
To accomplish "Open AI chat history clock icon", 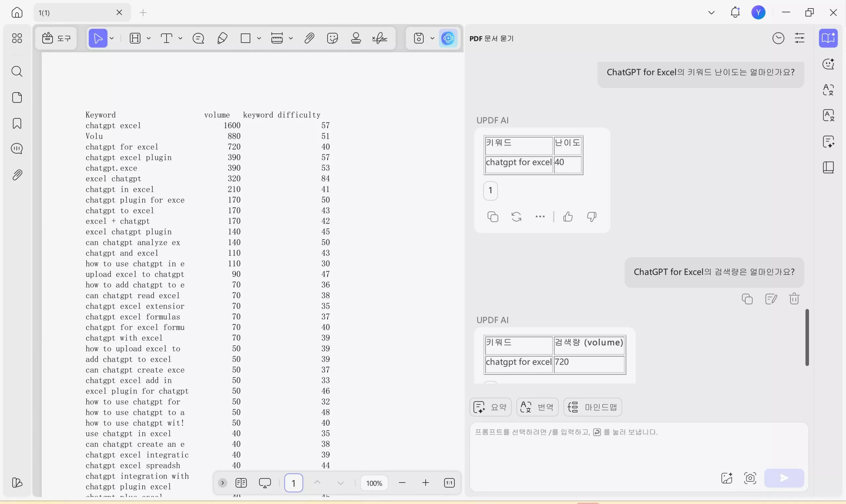I will tap(779, 38).
